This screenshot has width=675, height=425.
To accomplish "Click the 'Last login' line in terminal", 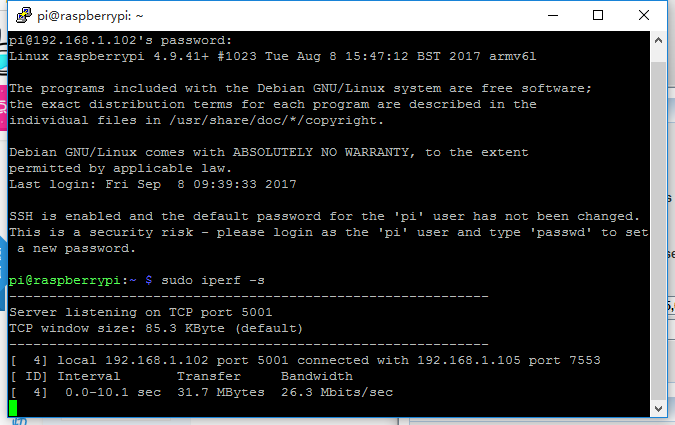I will point(152,184).
